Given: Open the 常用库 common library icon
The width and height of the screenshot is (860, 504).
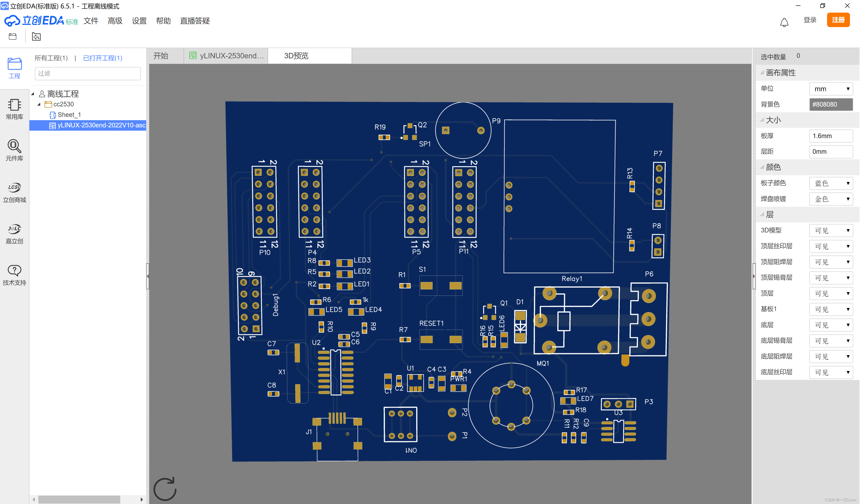Looking at the screenshot, I should [14, 109].
